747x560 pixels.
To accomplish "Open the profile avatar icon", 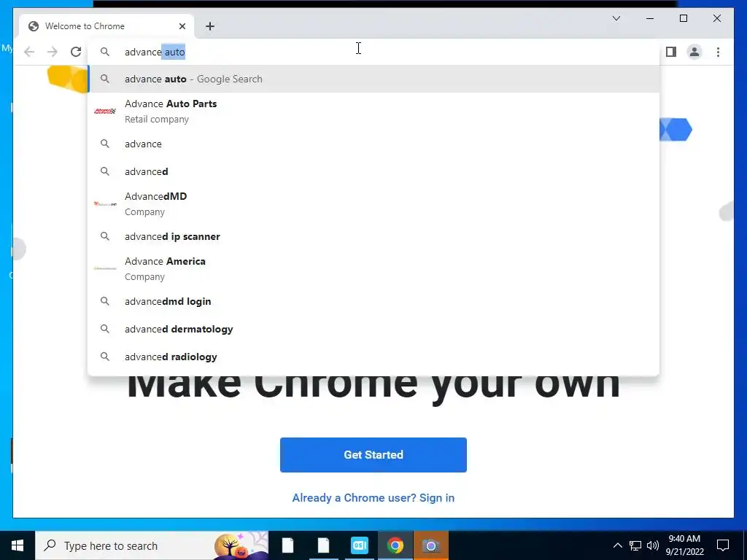I will tap(694, 52).
